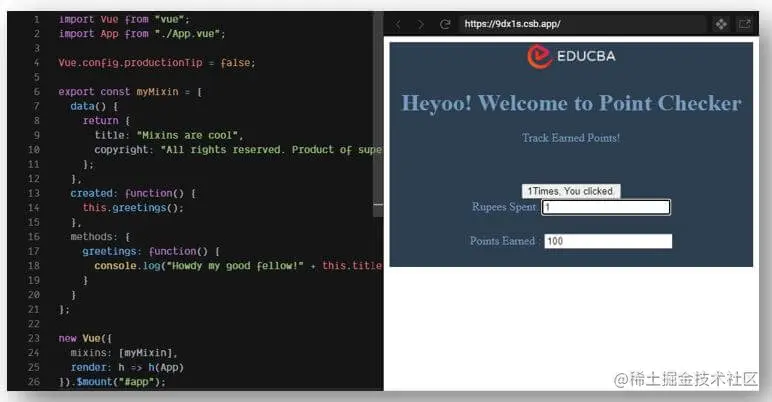The height and width of the screenshot is (402, 772).
Task: Click the preview address bar URL
Action: tap(513, 24)
